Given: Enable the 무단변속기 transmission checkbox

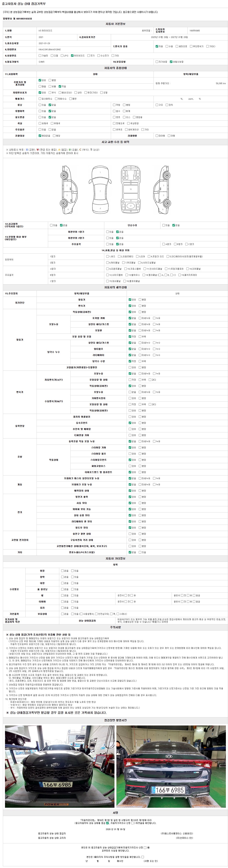Looking at the screenshot, I should pos(191,46).
